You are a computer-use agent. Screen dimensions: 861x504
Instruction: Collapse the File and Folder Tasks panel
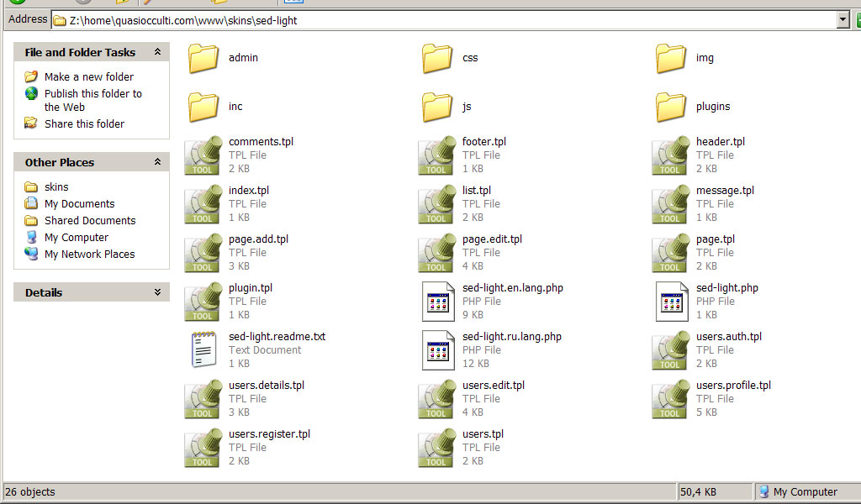[157, 52]
